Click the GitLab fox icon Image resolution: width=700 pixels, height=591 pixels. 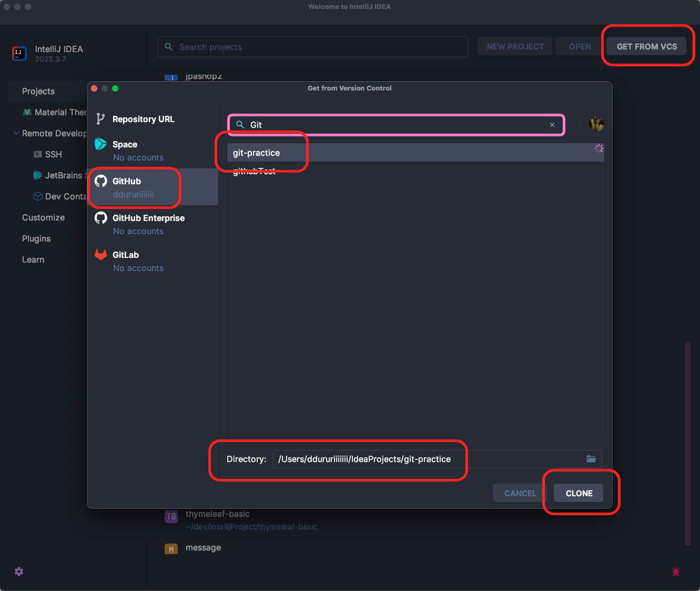click(100, 255)
